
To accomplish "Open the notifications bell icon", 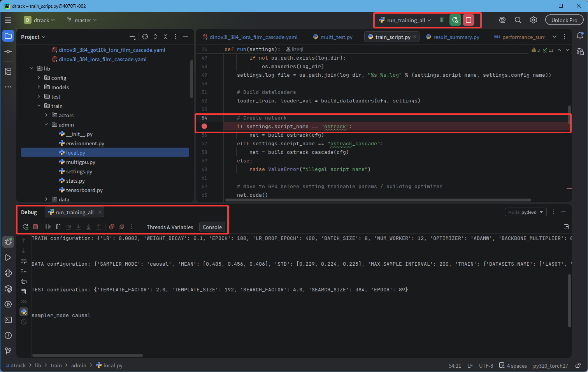I will coord(580,36).
